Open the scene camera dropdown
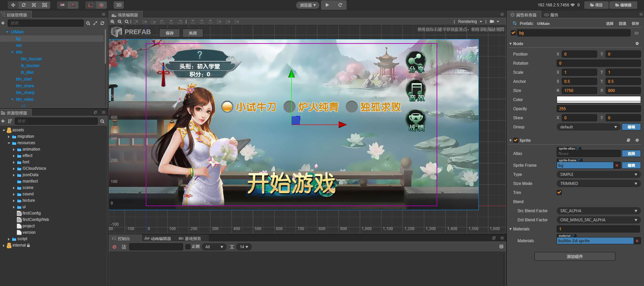The height and width of the screenshot is (286, 644). pos(494,22)
